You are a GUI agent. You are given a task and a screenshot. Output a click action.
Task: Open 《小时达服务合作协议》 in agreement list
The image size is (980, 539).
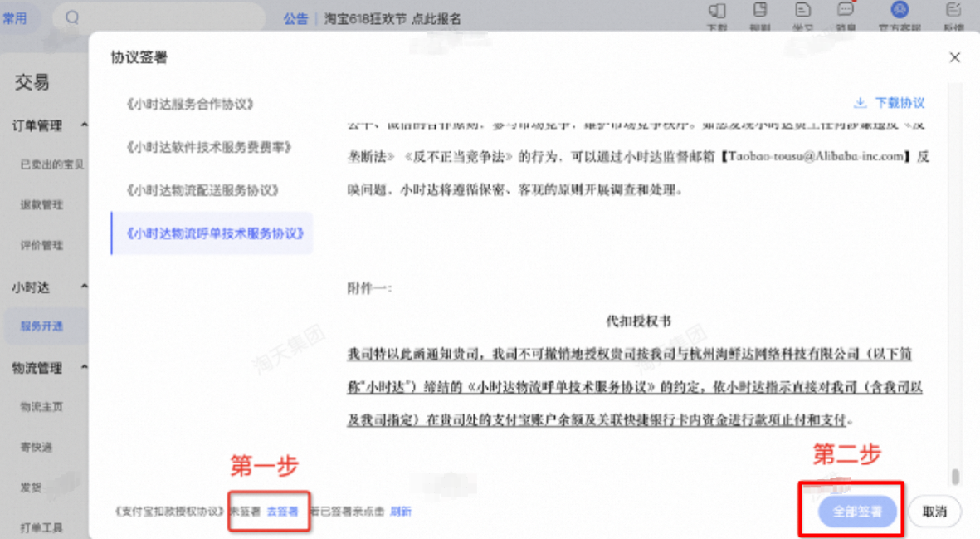tap(190, 104)
